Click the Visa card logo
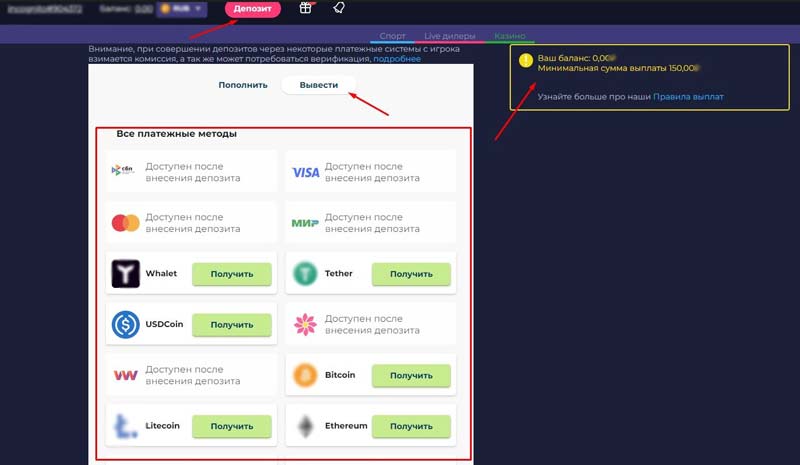Viewport: 800px width, 465px height. tap(305, 172)
